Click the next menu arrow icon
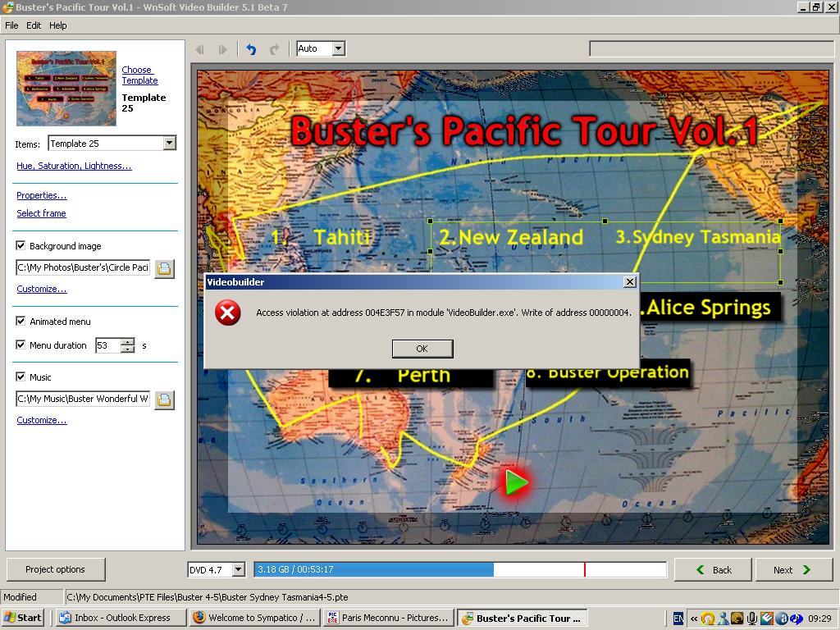 tap(222, 49)
